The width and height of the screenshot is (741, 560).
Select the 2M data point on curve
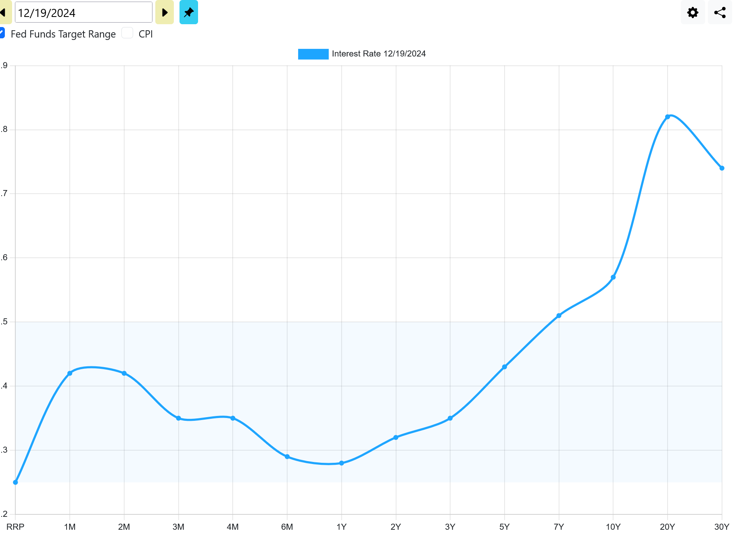[124, 373]
